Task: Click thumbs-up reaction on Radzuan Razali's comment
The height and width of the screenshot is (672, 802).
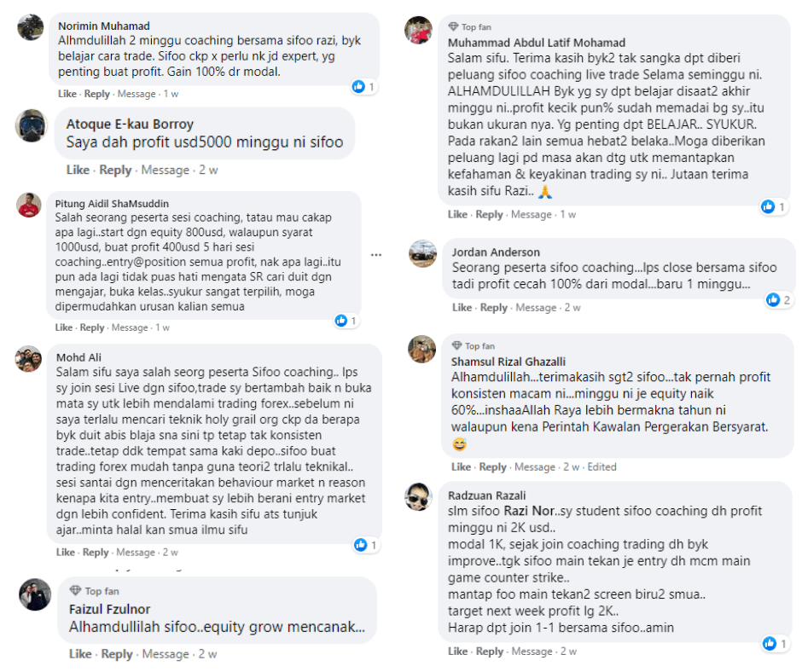Action: coord(769,644)
